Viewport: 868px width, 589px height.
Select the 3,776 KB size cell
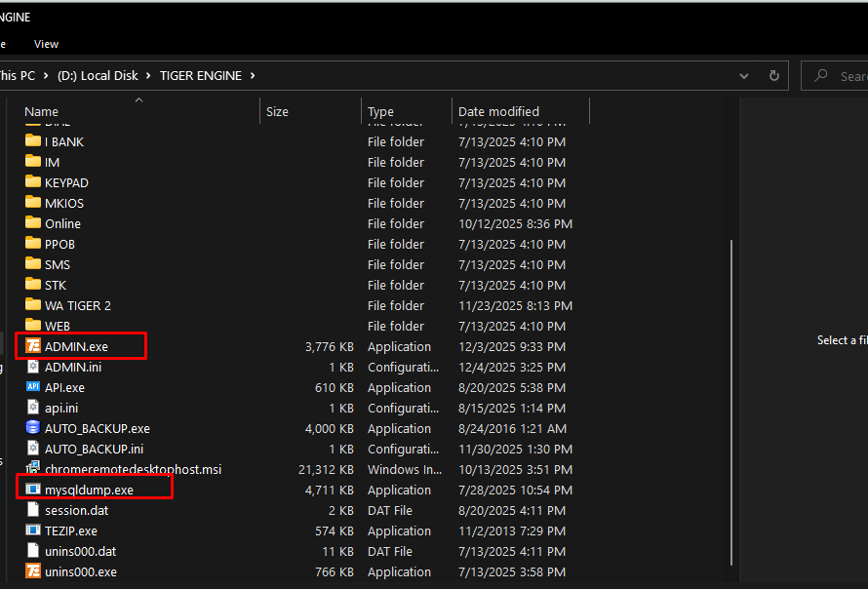point(330,346)
